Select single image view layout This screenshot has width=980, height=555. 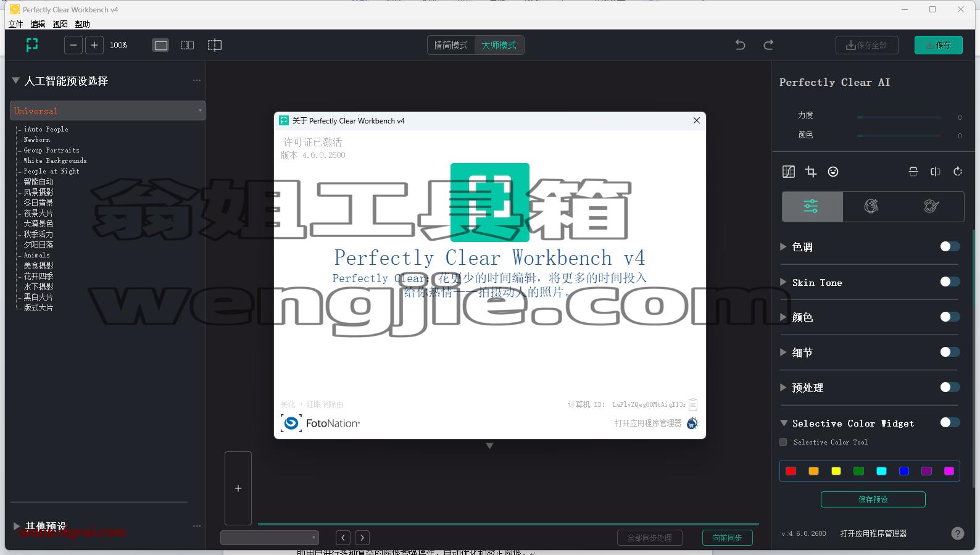[x=161, y=45]
